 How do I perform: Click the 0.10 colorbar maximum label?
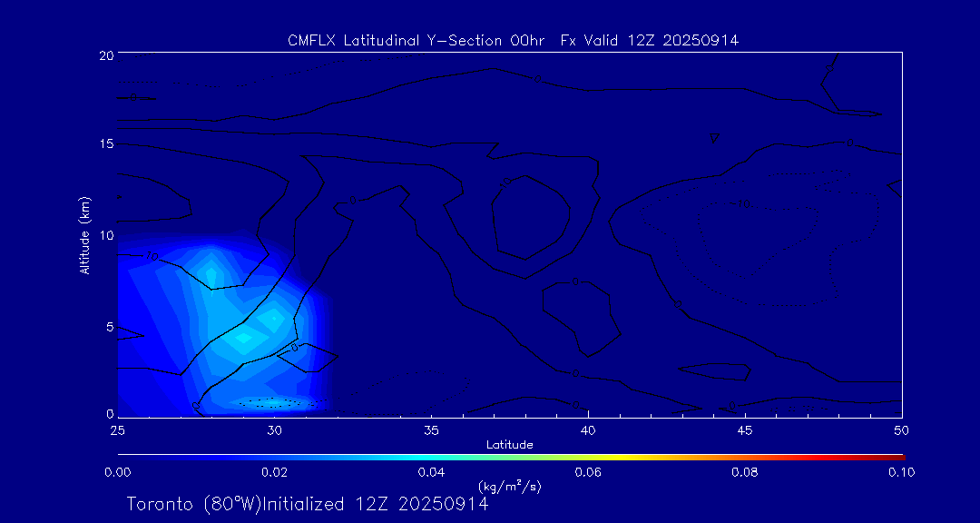point(901,472)
